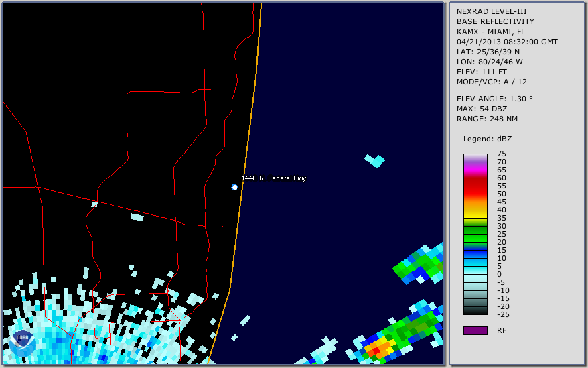
Task: Click the dBZ color scale bar
Action: tap(475, 234)
